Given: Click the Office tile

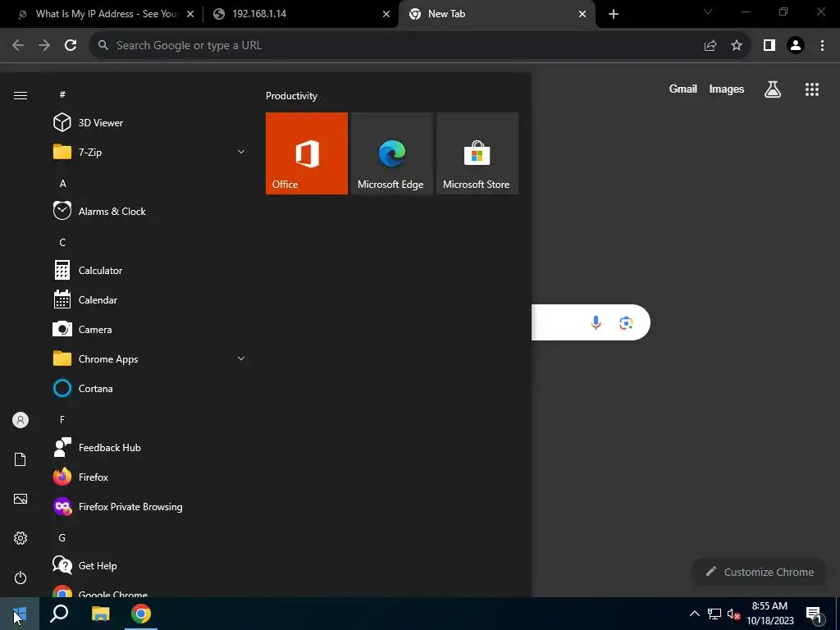Looking at the screenshot, I should coord(307,153).
